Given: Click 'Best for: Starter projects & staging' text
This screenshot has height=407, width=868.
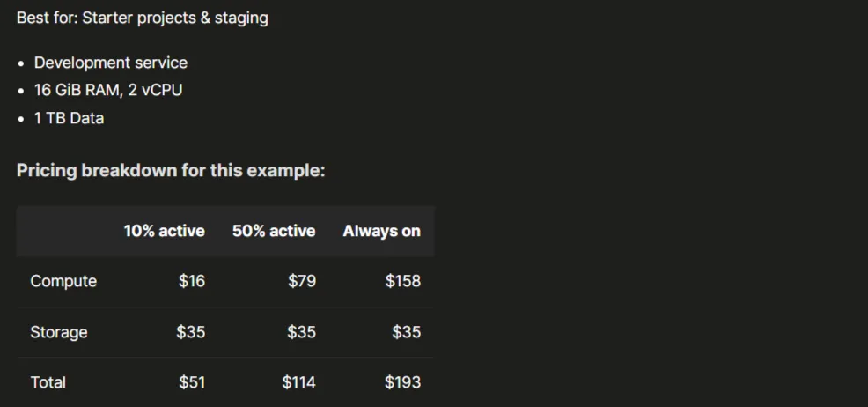Looking at the screenshot, I should (x=143, y=18).
